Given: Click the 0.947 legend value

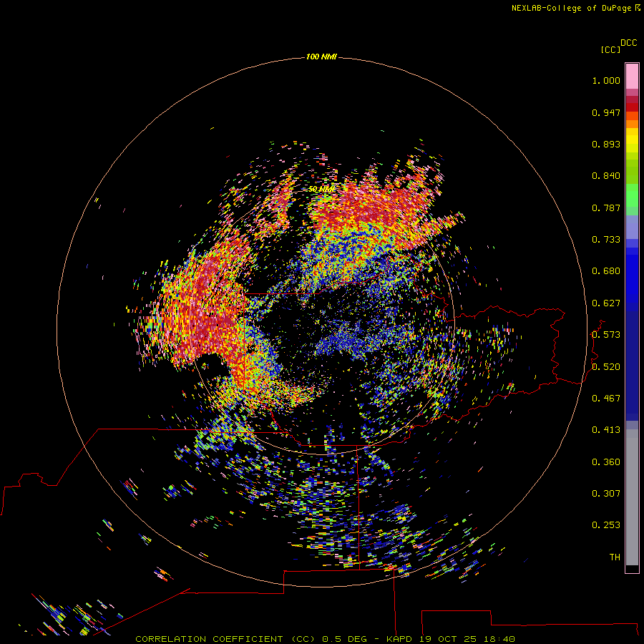Looking at the screenshot, I should [x=606, y=112].
